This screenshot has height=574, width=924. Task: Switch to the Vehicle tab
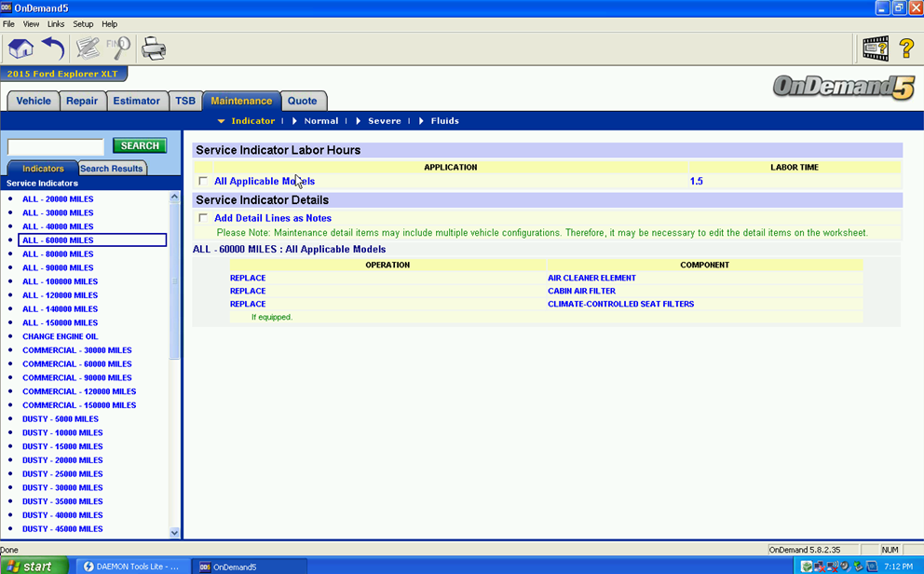click(x=34, y=101)
